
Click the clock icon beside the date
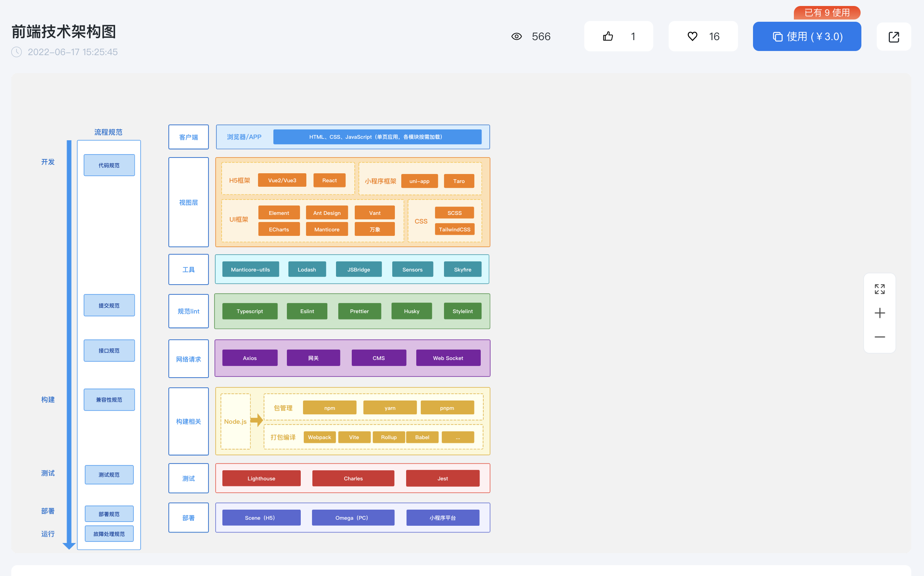point(17,52)
